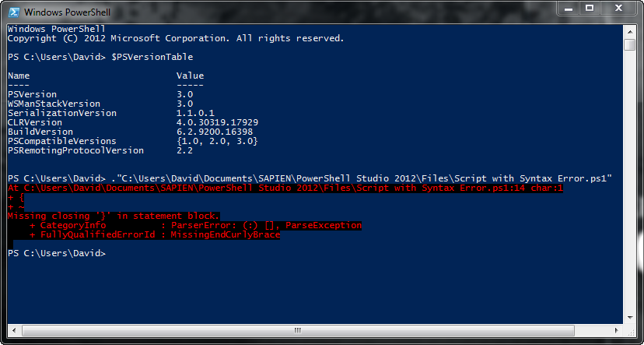The height and width of the screenshot is (345, 644).
Task: Click the vertical scrollbar down arrow
Action: click(x=630, y=317)
